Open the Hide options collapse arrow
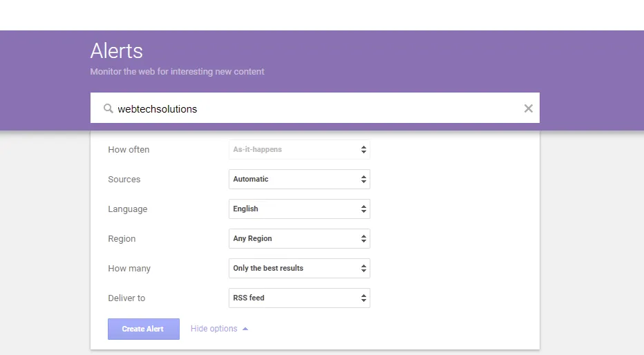Screen dimensions: 644x355 coord(245,329)
